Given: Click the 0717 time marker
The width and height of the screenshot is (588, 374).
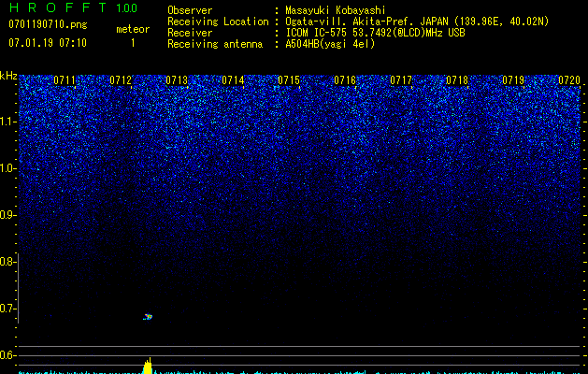Looking at the screenshot, I should pyautogui.click(x=401, y=80).
